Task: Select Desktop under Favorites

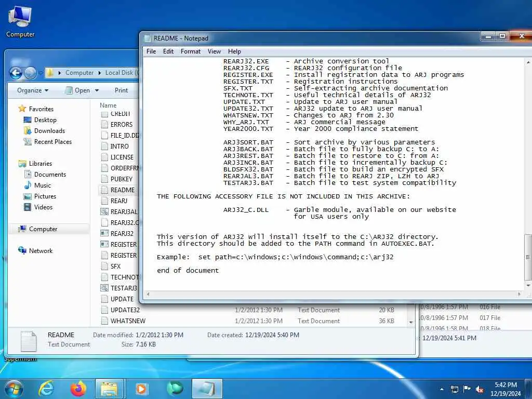Action: [45, 120]
